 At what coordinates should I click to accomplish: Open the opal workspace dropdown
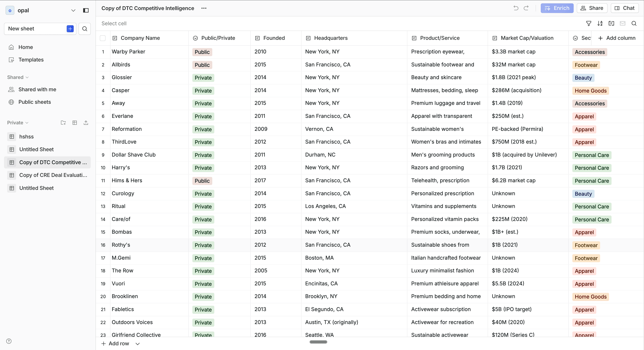coord(73,10)
